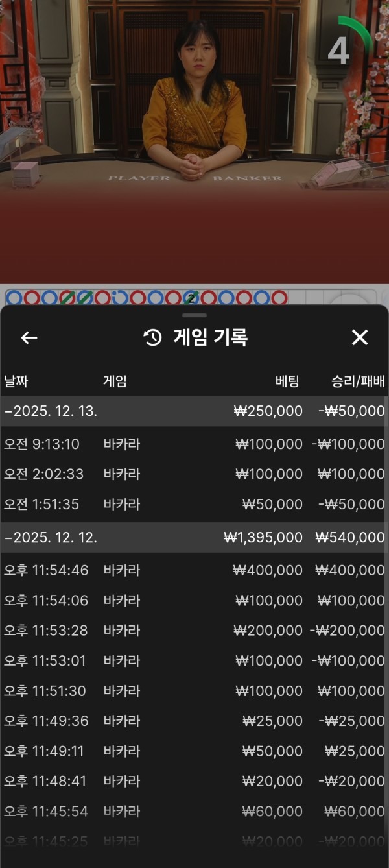
Task: Open the 오후 11:49:36 baccarat record
Action: pyautogui.click(x=194, y=721)
